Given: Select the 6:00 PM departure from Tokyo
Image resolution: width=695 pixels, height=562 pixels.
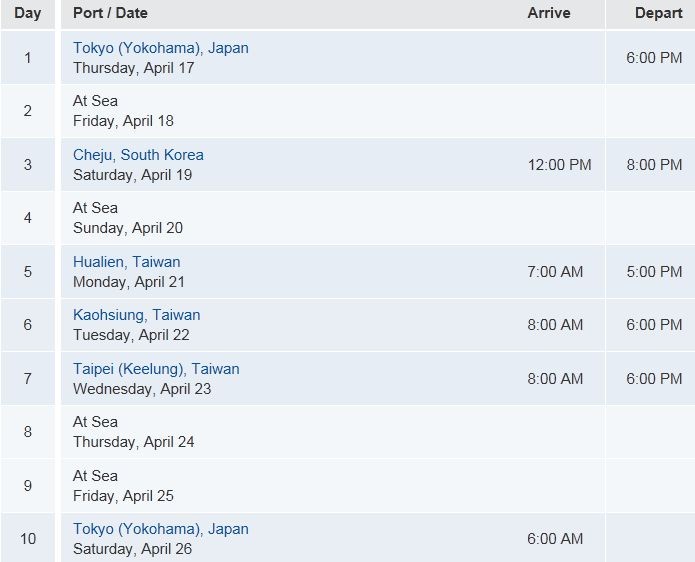Looking at the screenshot, I should pyautogui.click(x=654, y=58).
